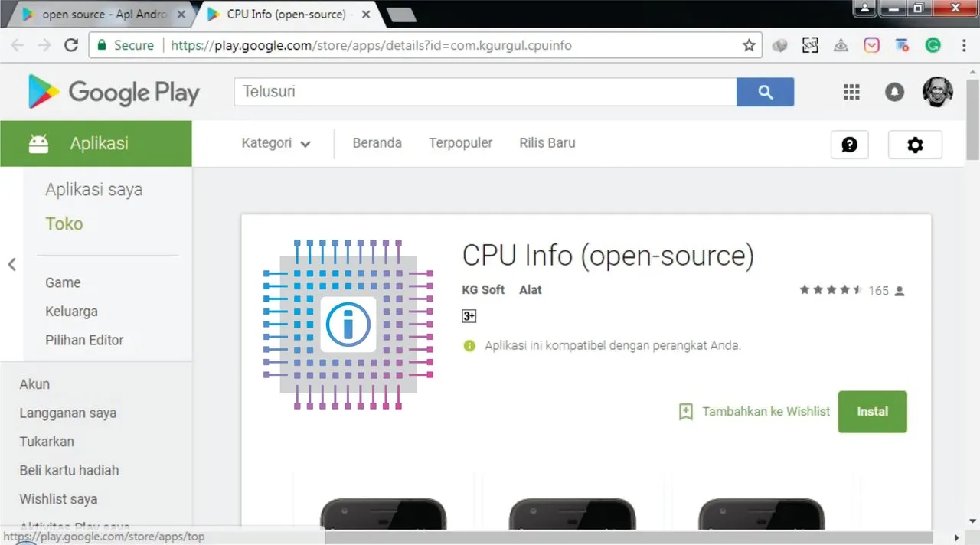Click the browser back arrow
The width and height of the screenshot is (980, 545).
[17, 45]
